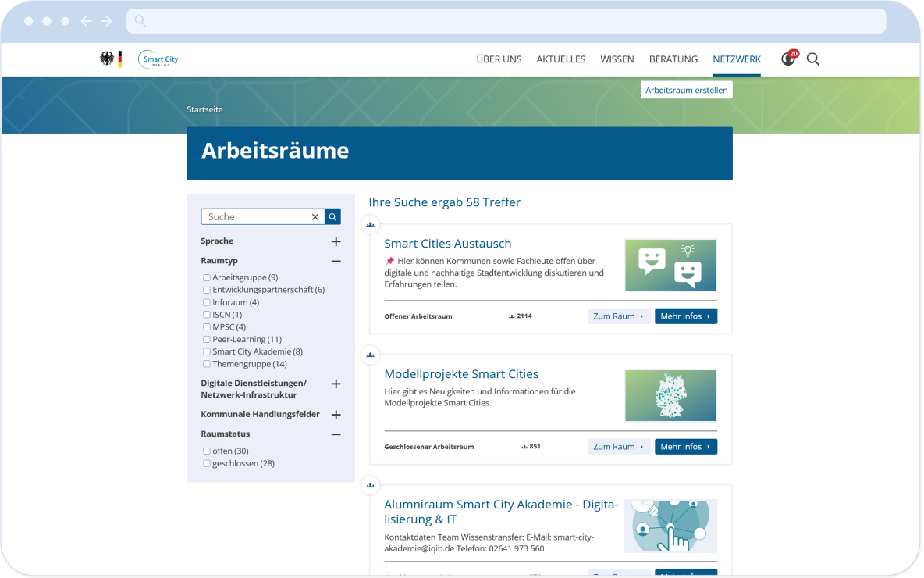
Task: Click Mehr Infos for Smart Cities Austausch
Action: click(x=686, y=316)
